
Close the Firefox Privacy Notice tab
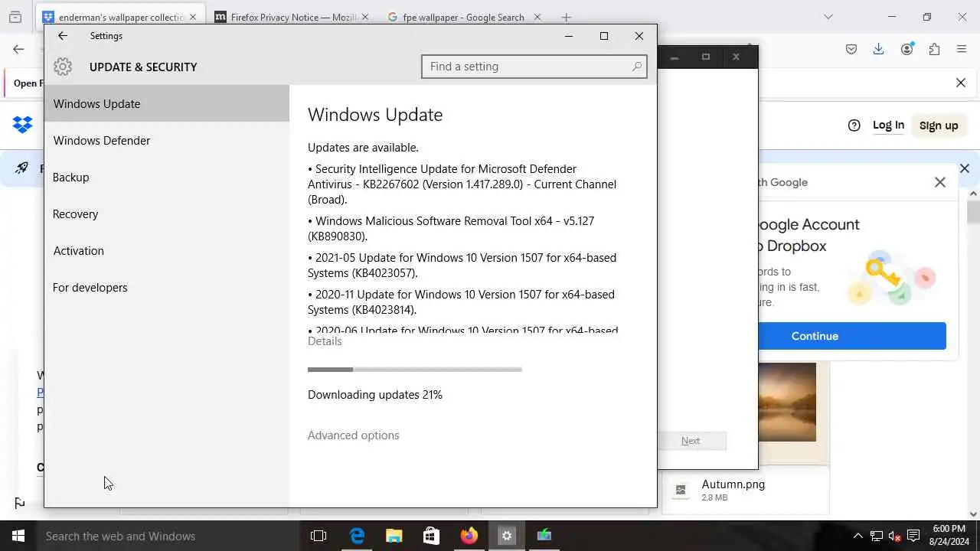pyautogui.click(x=365, y=17)
